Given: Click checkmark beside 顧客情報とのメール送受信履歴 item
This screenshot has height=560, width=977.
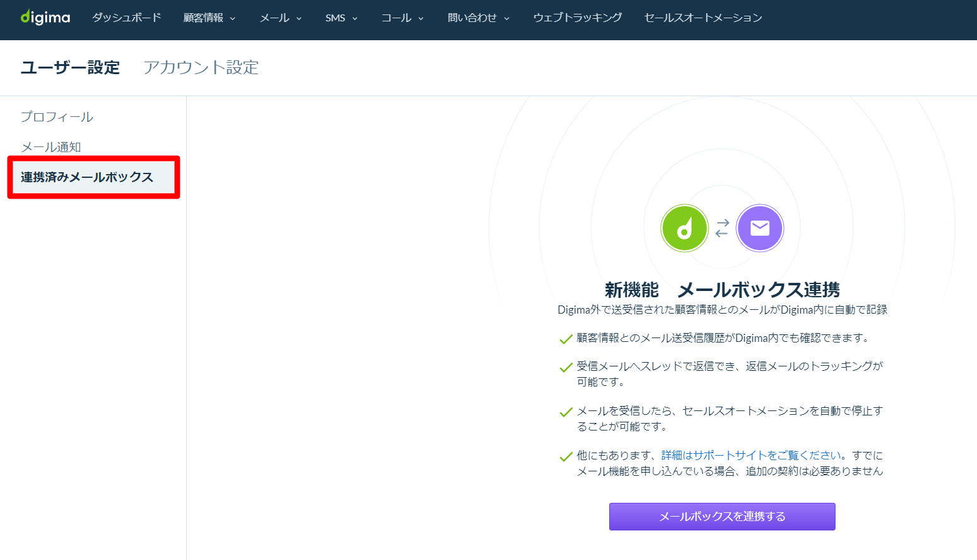Looking at the screenshot, I should [x=566, y=339].
